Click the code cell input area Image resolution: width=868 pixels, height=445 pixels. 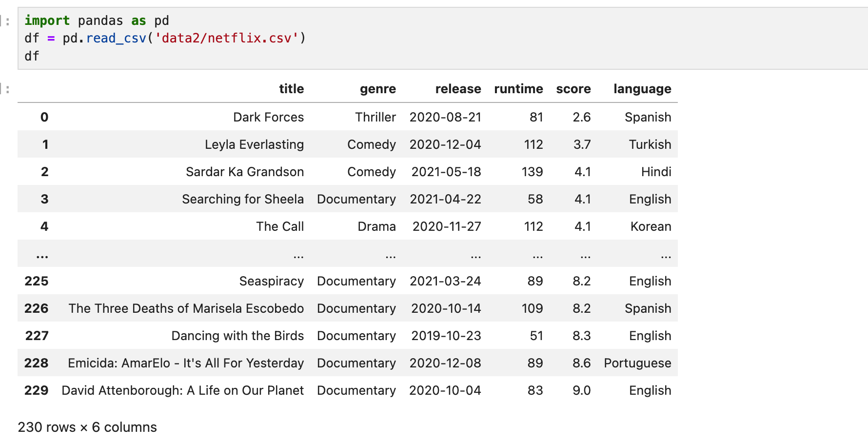pyautogui.click(x=443, y=39)
